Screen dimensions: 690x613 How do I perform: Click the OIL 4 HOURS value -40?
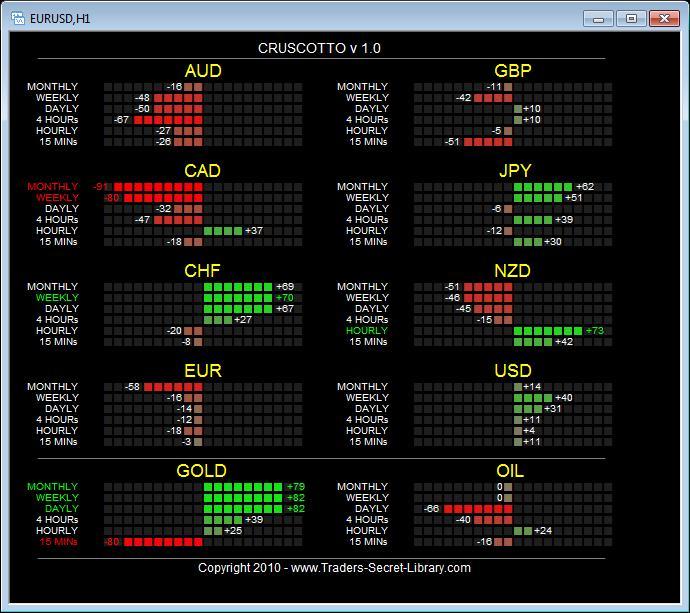click(x=463, y=520)
